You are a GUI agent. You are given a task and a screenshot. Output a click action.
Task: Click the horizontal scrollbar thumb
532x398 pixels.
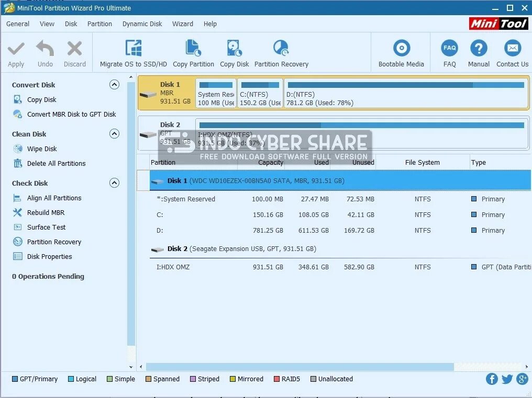point(300,367)
